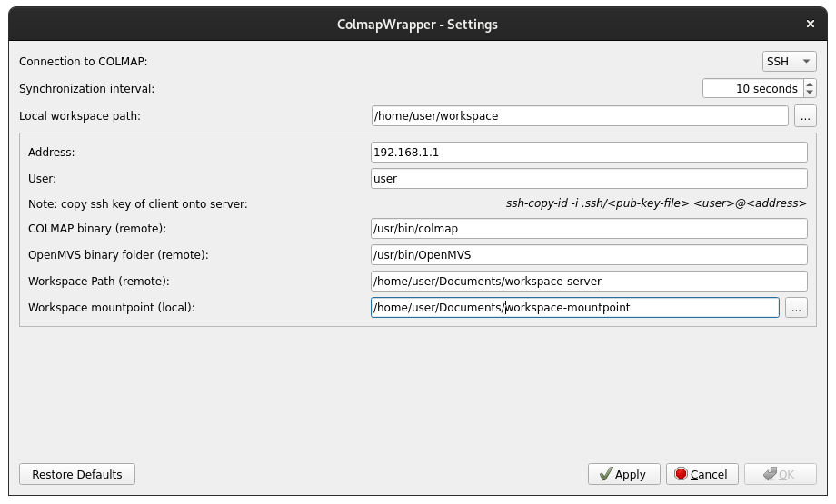836x504 pixels.
Task: Browse for workspace mountpoint folder
Action: click(796, 308)
